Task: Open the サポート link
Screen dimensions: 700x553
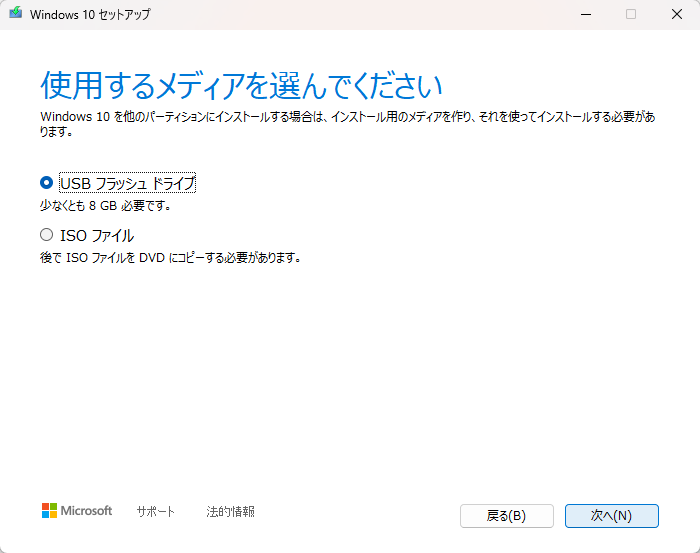Action: click(155, 511)
